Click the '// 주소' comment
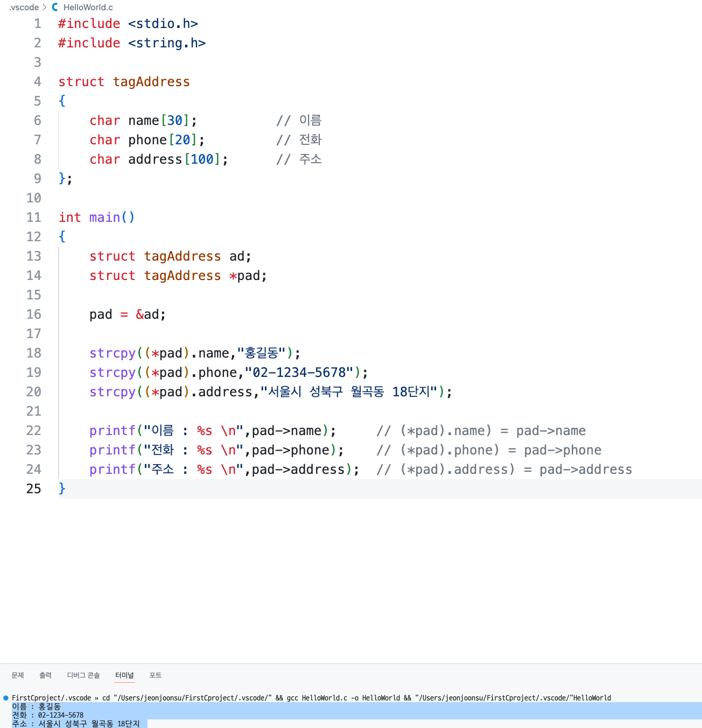Viewport: 702px width, 728px height. pyautogui.click(x=299, y=159)
